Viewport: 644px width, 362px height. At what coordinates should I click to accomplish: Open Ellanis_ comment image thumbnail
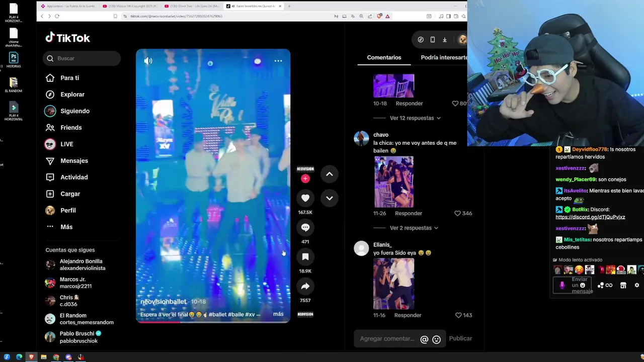pyautogui.click(x=394, y=284)
